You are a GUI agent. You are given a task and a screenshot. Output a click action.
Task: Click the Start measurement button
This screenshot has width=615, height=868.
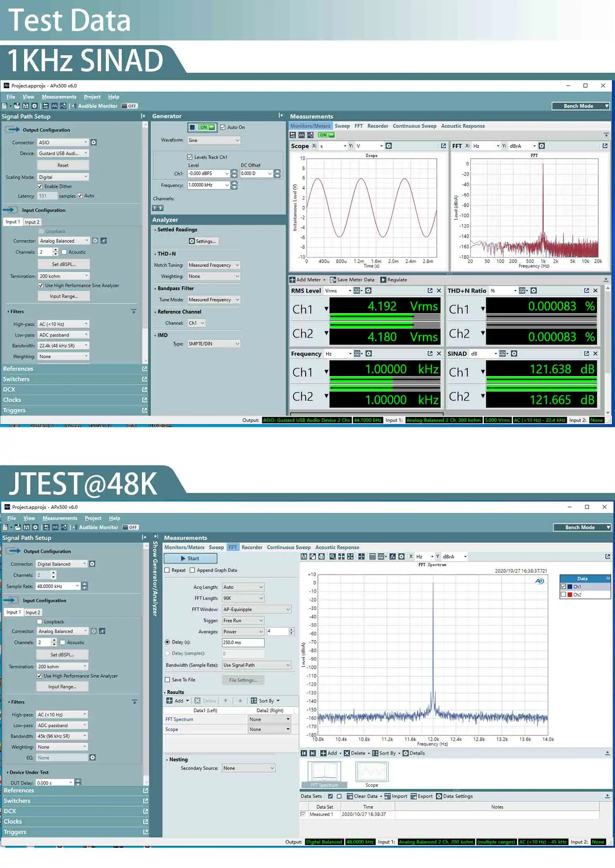pos(190,558)
